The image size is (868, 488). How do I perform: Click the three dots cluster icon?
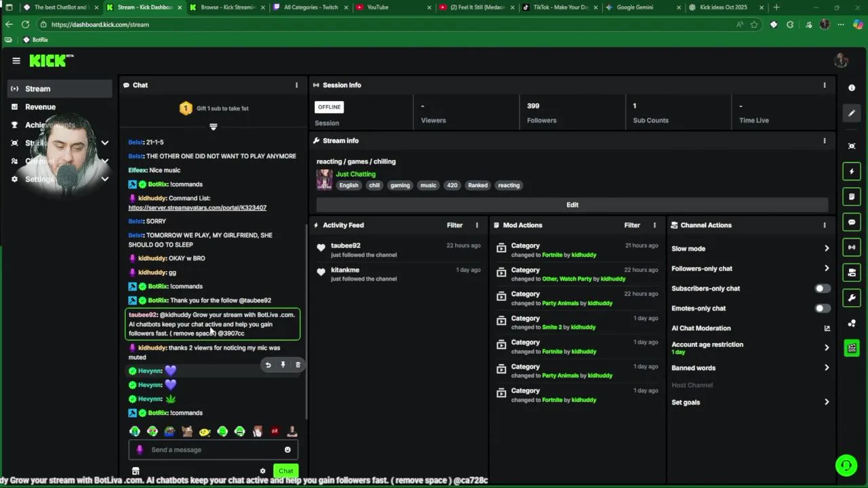(852, 323)
